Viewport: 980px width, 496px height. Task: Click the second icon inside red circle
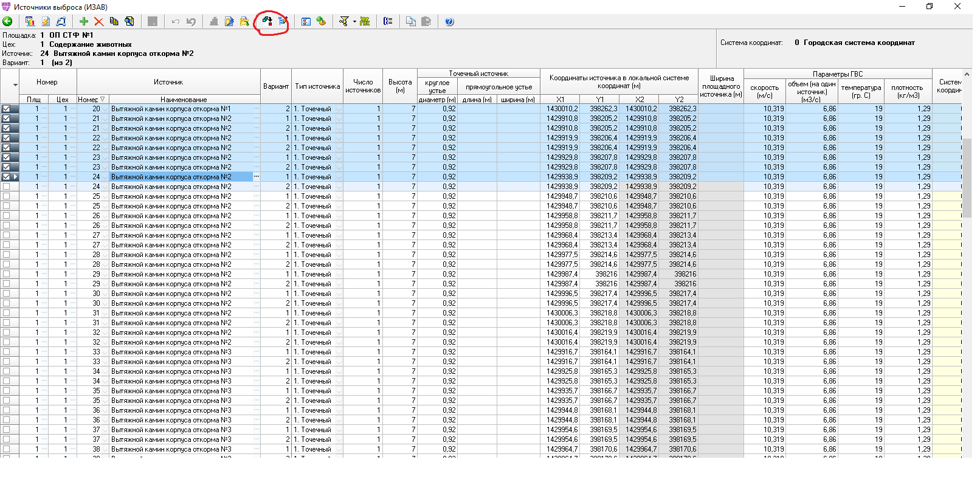(x=282, y=21)
